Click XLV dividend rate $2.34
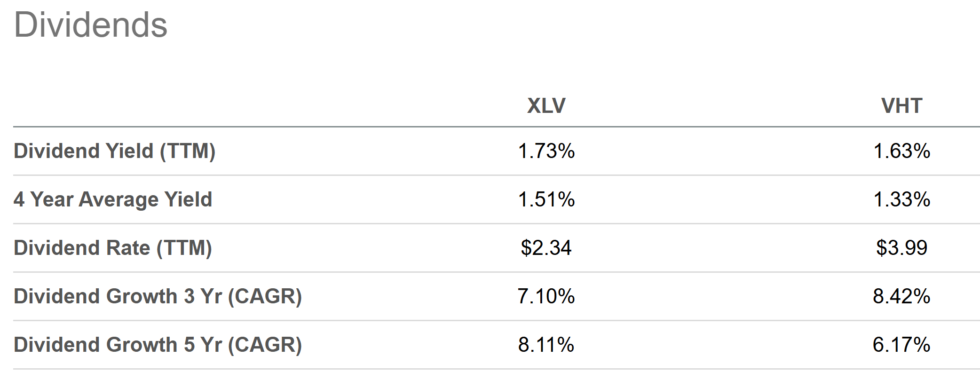Screen dimensions: 980x372 pyautogui.click(x=546, y=248)
